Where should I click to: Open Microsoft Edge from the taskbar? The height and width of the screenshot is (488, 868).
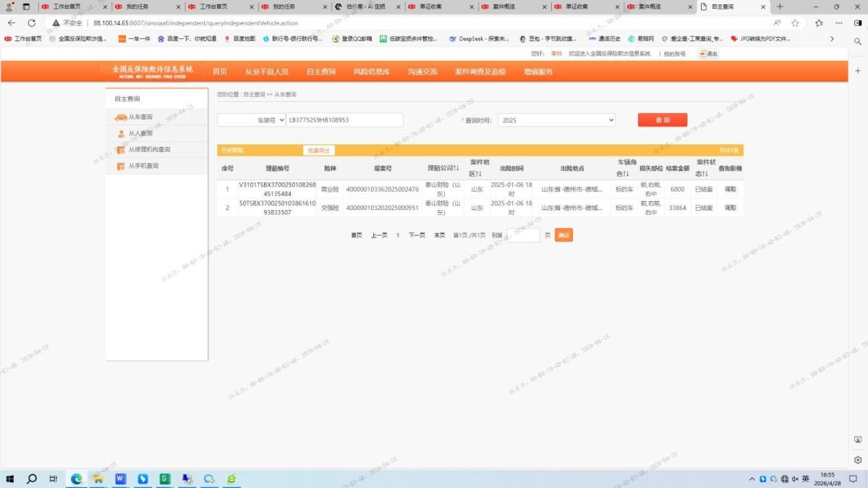tap(77, 479)
